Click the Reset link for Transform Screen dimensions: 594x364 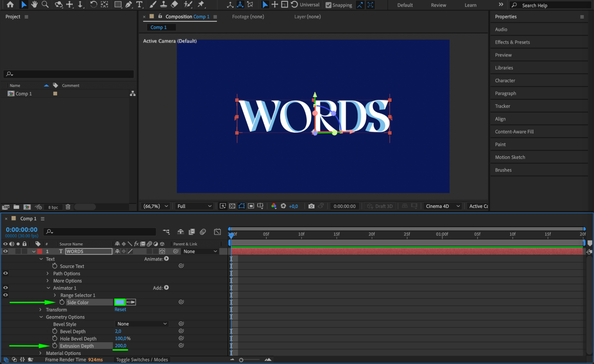[x=120, y=309]
